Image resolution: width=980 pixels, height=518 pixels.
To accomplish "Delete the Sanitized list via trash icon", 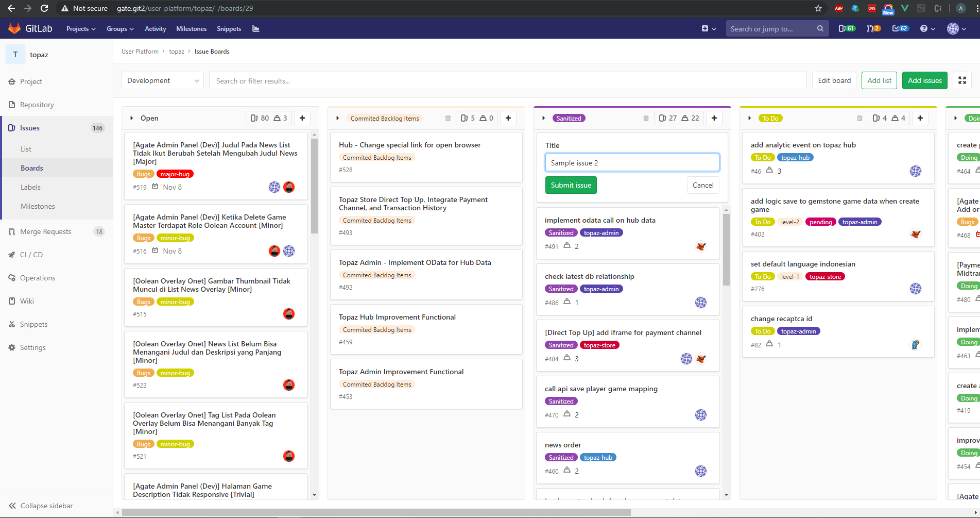I will 646,118.
